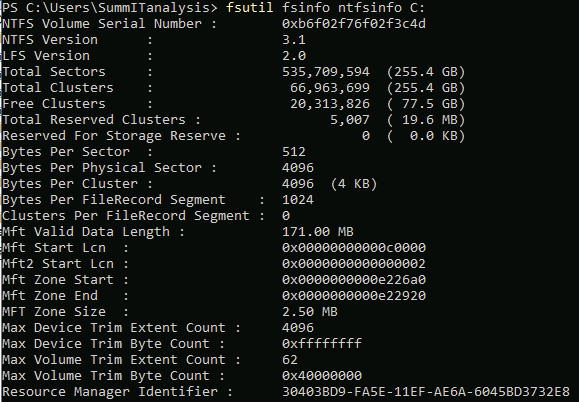Click the Mft Valid Data Length value
Image resolution: width=579 pixels, height=402 pixels.
pyautogui.click(x=318, y=232)
